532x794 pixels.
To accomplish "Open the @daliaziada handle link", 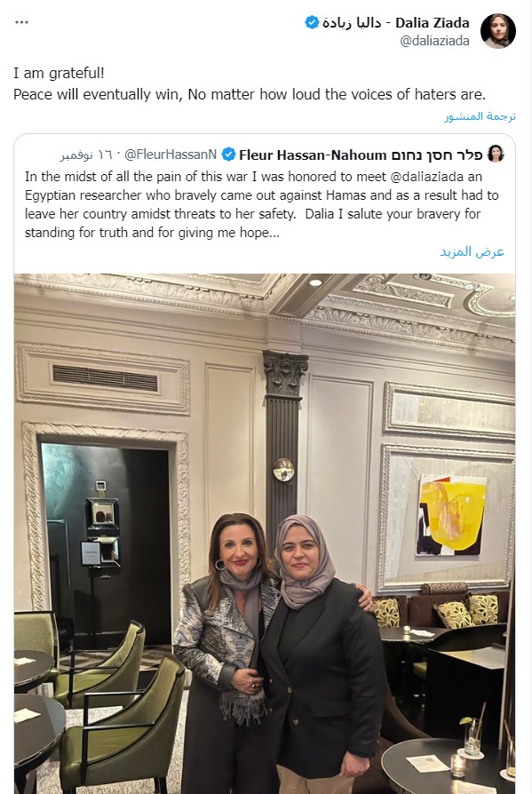I will pos(434,41).
